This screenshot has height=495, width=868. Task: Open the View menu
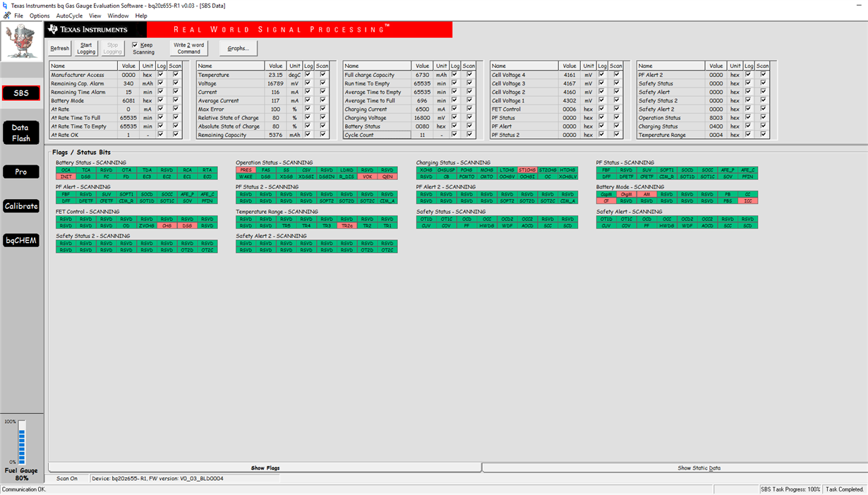pyautogui.click(x=95, y=16)
